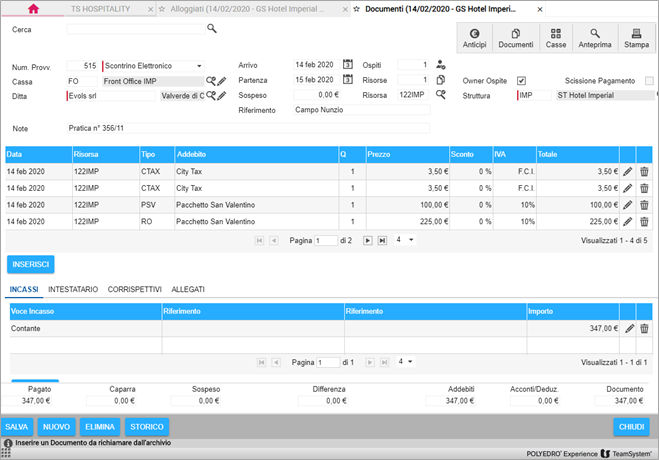Click the copy icon next to Risorse
The image size is (659, 460).
440,79
